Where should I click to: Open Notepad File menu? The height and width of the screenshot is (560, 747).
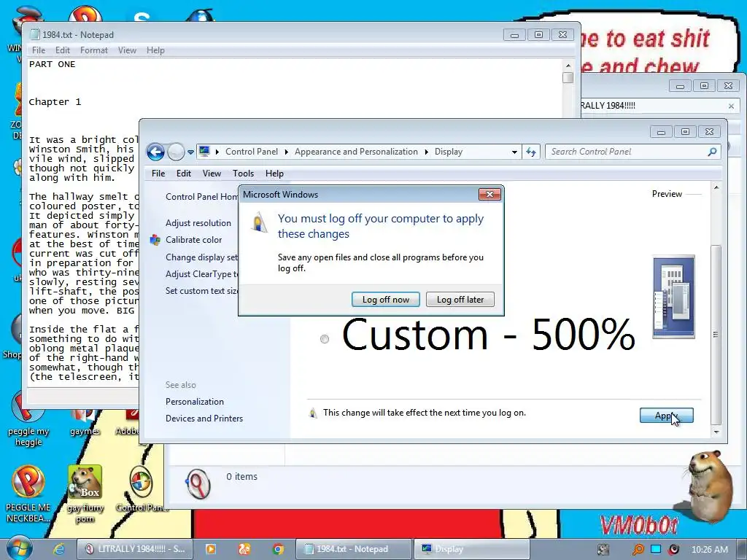(39, 50)
